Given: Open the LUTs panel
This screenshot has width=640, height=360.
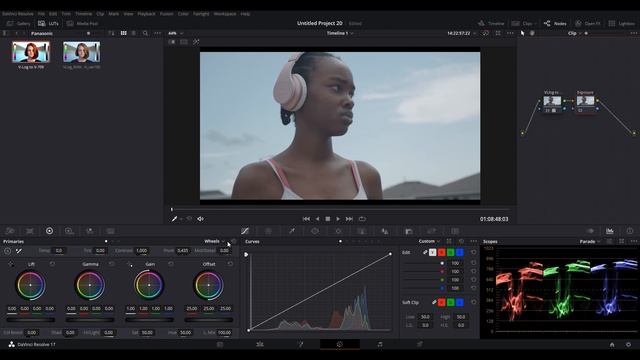Looking at the screenshot, I should point(48,24).
